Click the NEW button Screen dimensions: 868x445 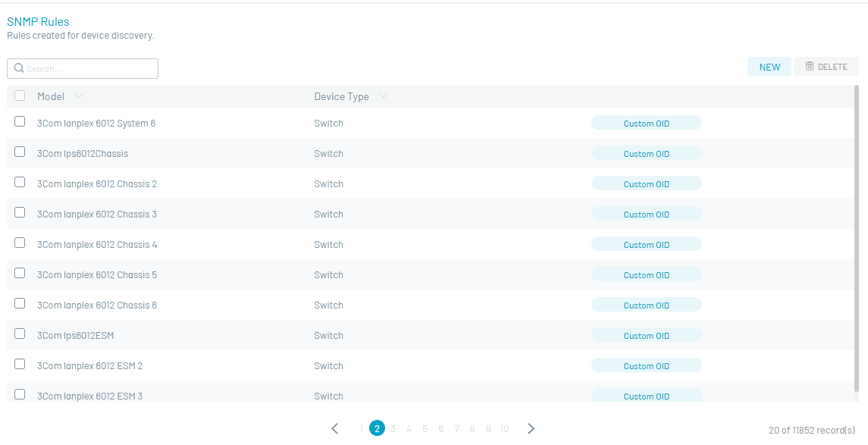(x=769, y=67)
